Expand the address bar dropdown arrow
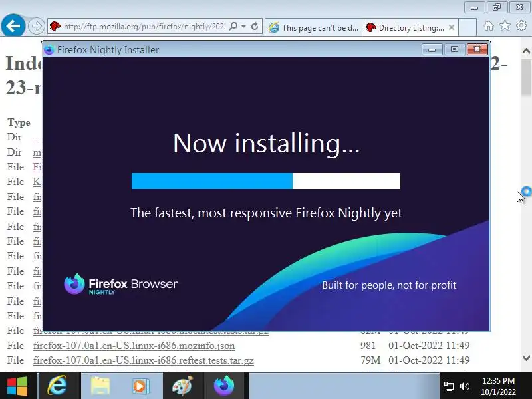 click(x=243, y=26)
